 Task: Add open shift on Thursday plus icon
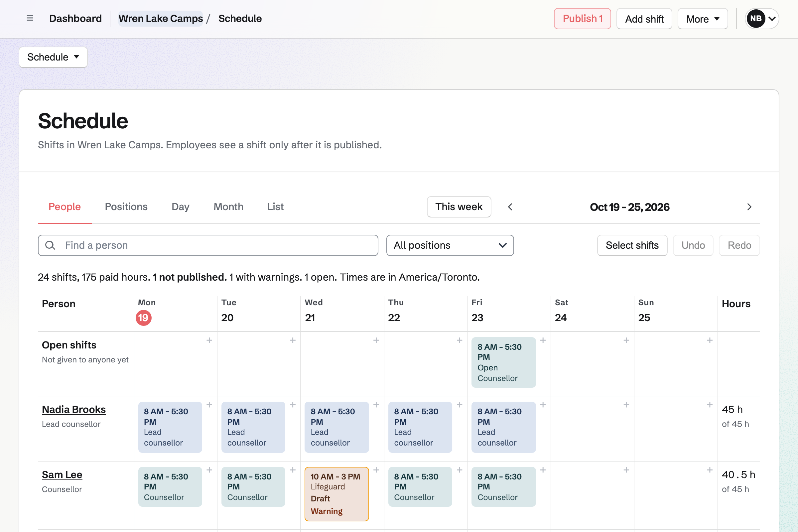click(x=460, y=340)
